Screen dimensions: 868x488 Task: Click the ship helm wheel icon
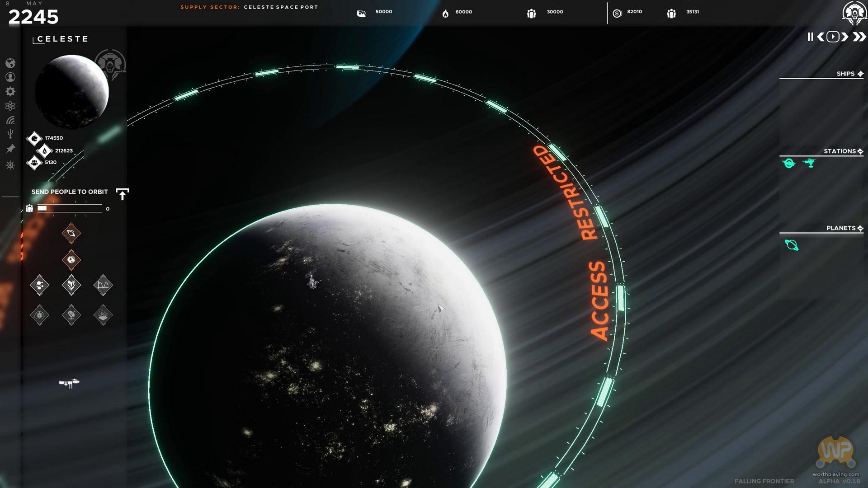tap(10, 165)
